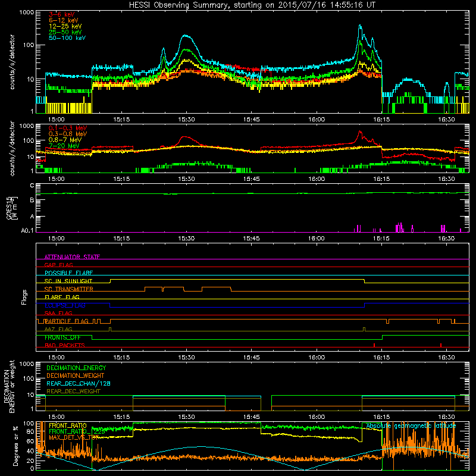
Task: Click the '15:30' tick under the keV panel
Action: pyautogui.click(x=186, y=120)
